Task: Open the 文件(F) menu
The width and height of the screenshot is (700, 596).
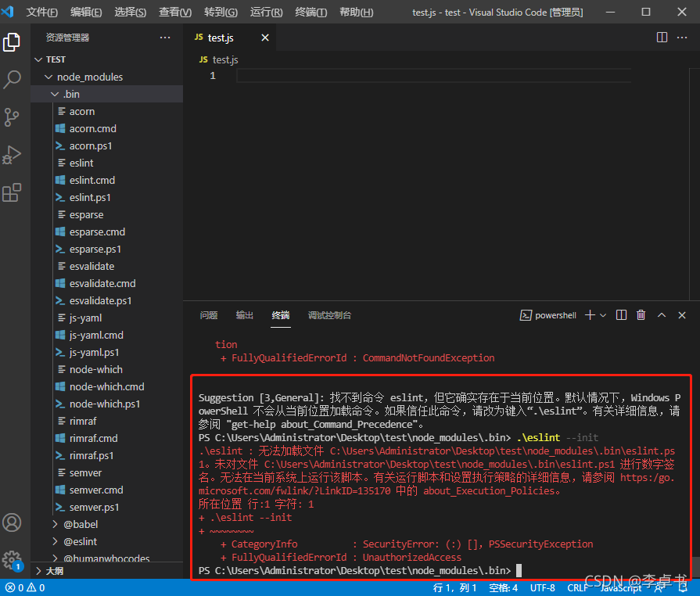Action: coord(42,12)
